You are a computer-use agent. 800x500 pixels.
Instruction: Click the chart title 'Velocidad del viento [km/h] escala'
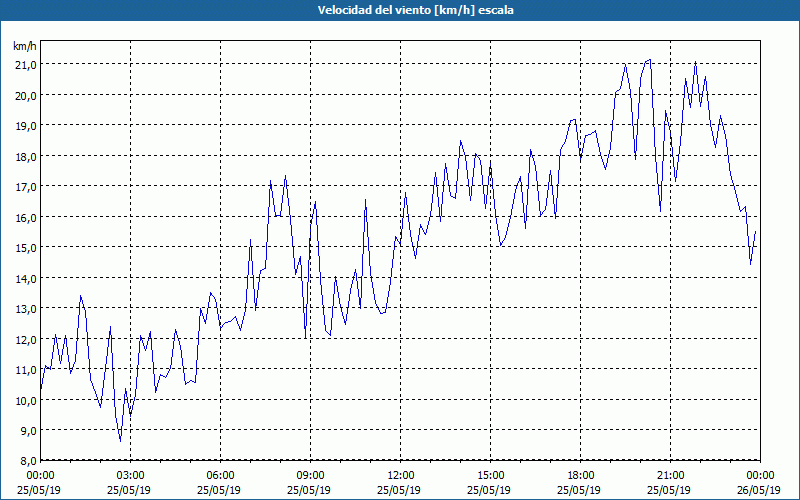415,10
